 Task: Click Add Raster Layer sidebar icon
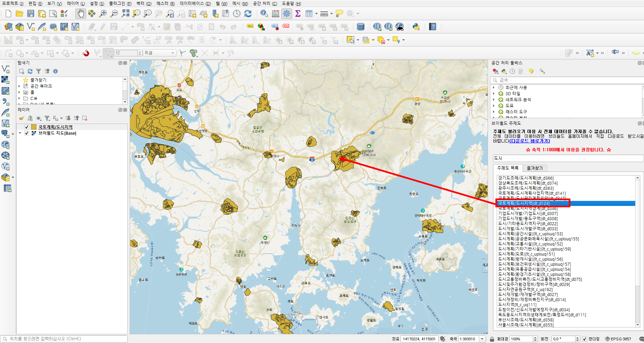coord(5,80)
